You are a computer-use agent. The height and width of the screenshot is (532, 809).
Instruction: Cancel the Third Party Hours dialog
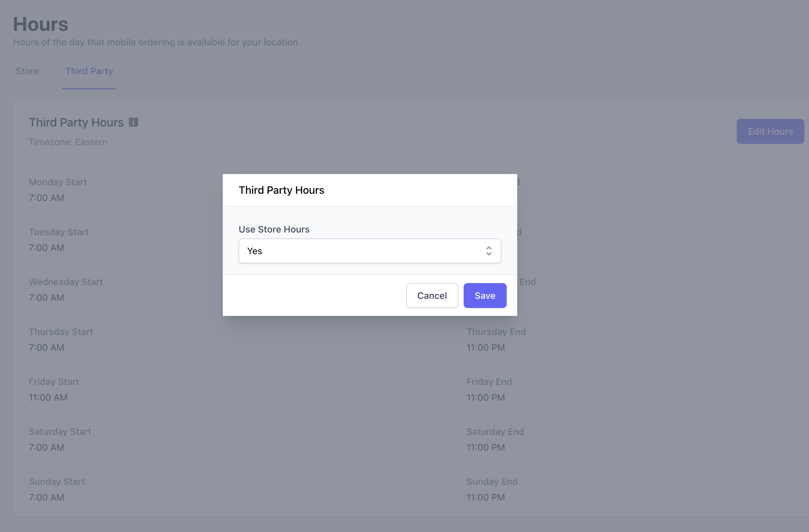tap(432, 296)
